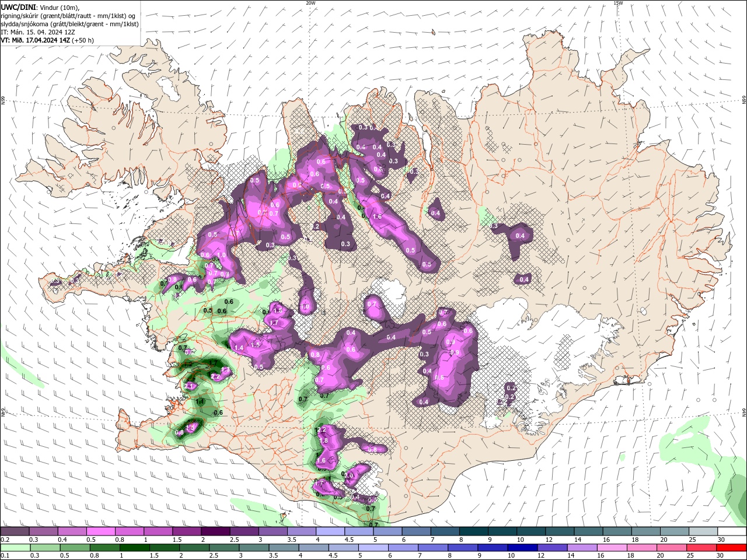This screenshot has width=747, height=560.
Task: Click the bright red rain swatch at 30
Action: (x=732, y=548)
